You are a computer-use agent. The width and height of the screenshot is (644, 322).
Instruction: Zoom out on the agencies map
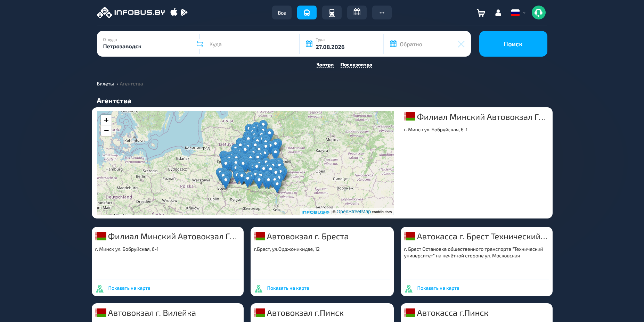click(x=106, y=131)
